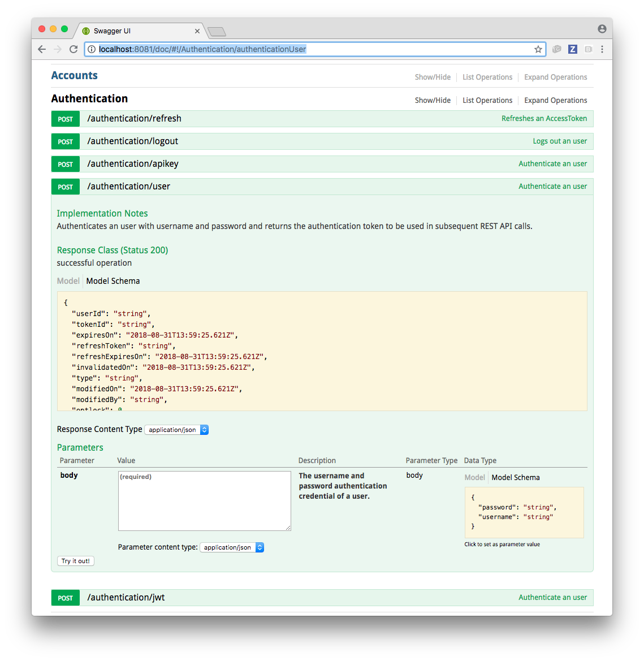List Operations for Accounts

tap(487, 77)
